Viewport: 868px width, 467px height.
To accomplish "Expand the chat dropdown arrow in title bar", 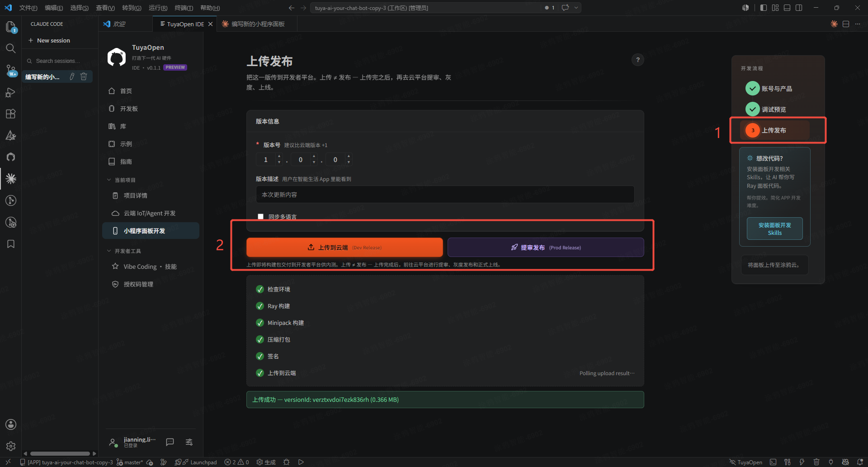I will coord(576,8).
